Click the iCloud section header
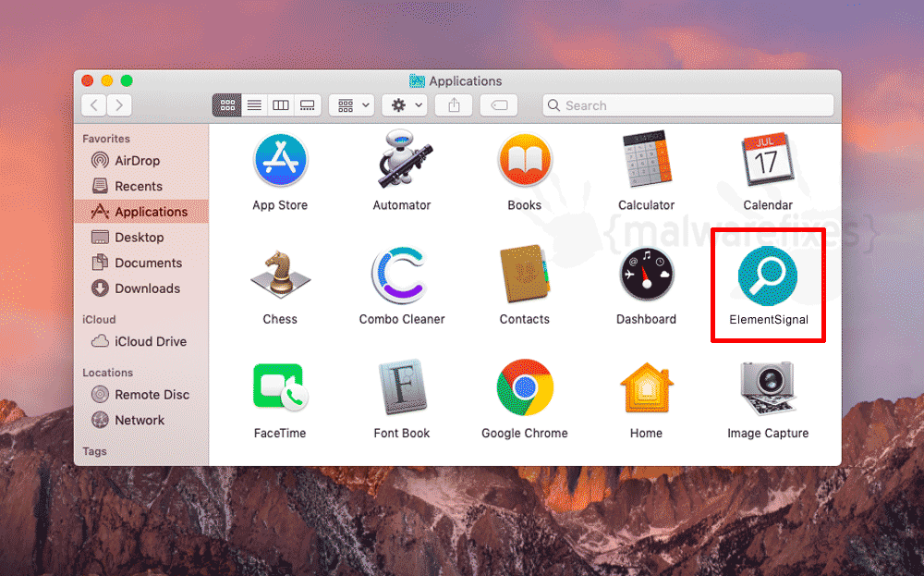The image size is (924, 576). tap(99, 320)
